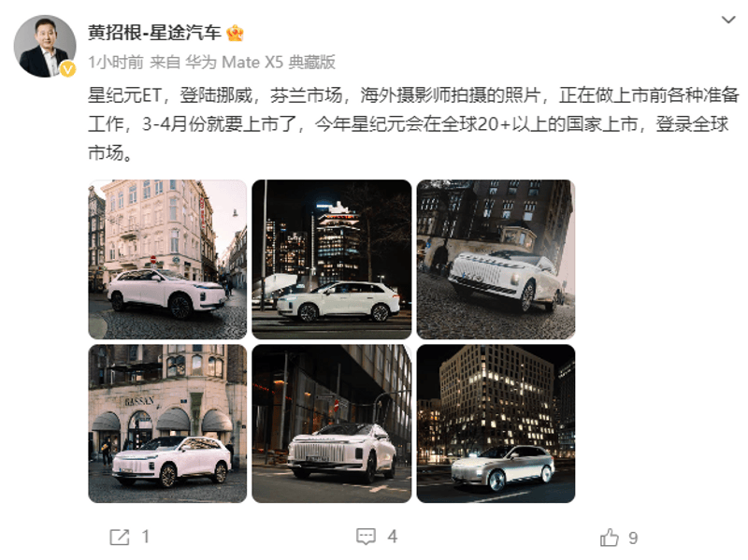The height and width of the screenshot is (560, 748).
Task: Expand the post options chevron
Action: [x=728, y=20]
